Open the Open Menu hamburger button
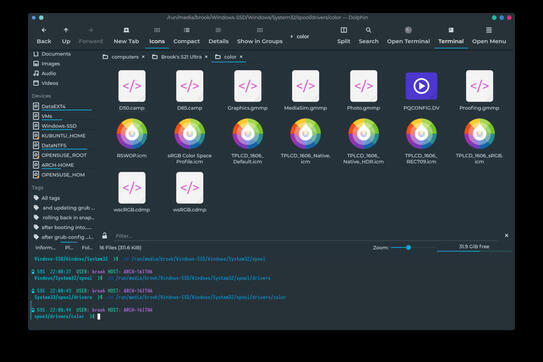Screen dimensions: 543x362 [x=489, y=36]
